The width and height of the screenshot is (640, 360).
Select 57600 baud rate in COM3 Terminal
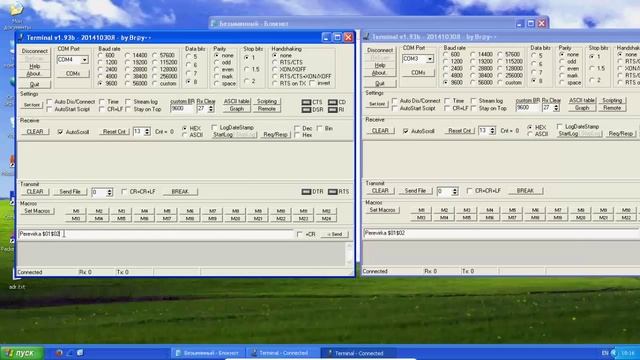tap(500, 54)
